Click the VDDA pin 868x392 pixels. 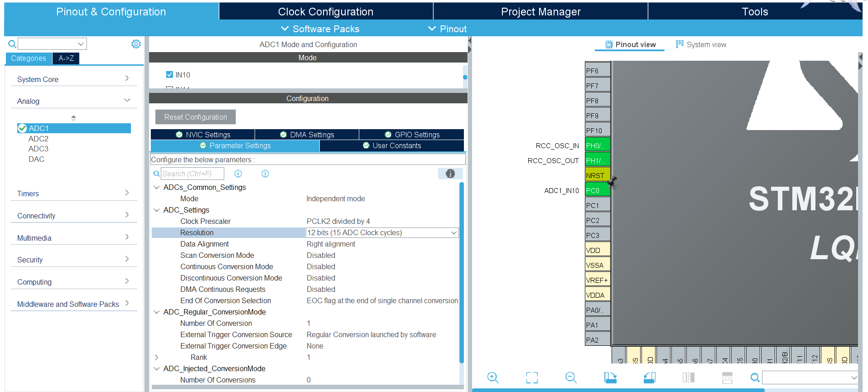[x=598, y=295]
